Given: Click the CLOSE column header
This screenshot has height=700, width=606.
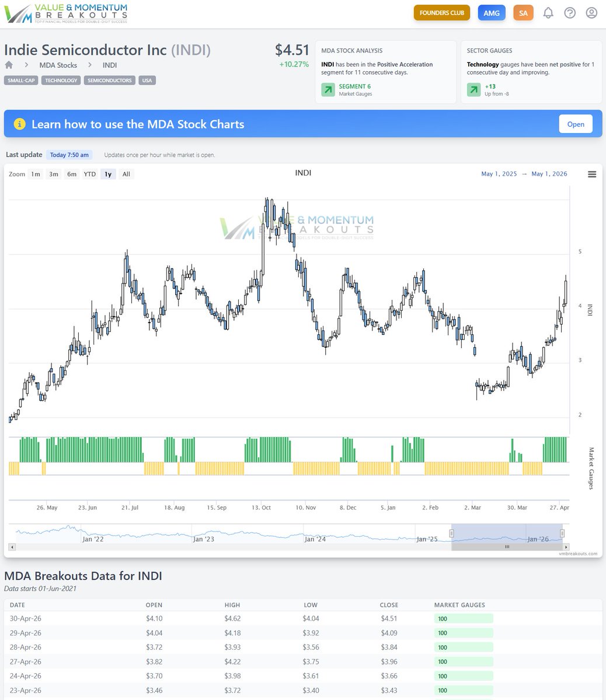Looking at the screenshot, I should pyautogui.click(x=389, y=605).
